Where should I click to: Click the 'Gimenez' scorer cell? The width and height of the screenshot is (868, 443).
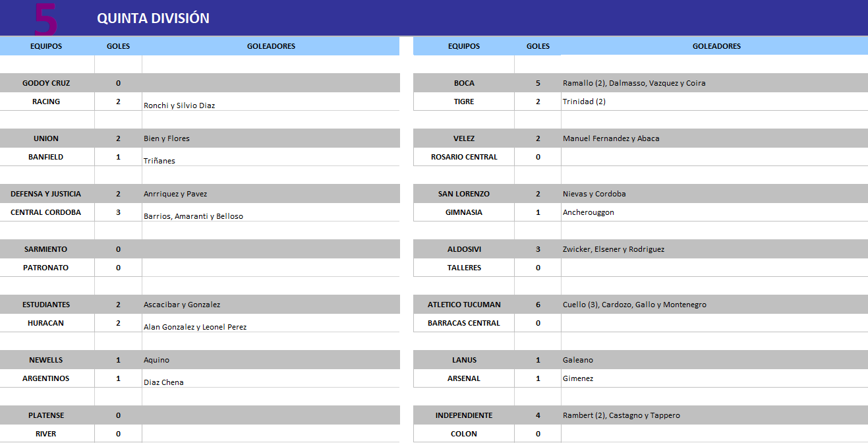tap(714, 378)
